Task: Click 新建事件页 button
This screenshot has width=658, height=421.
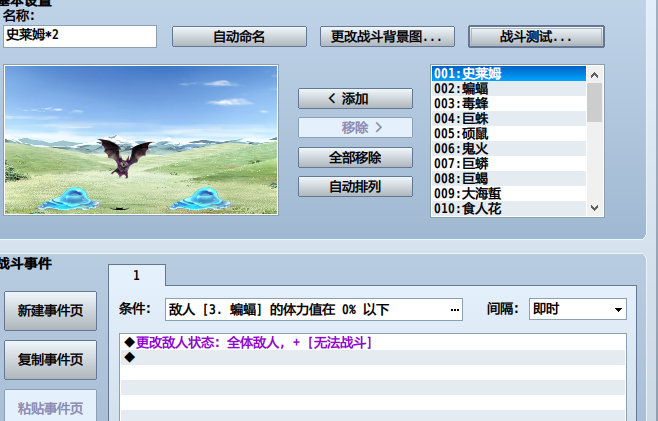Action: [50, 311]
